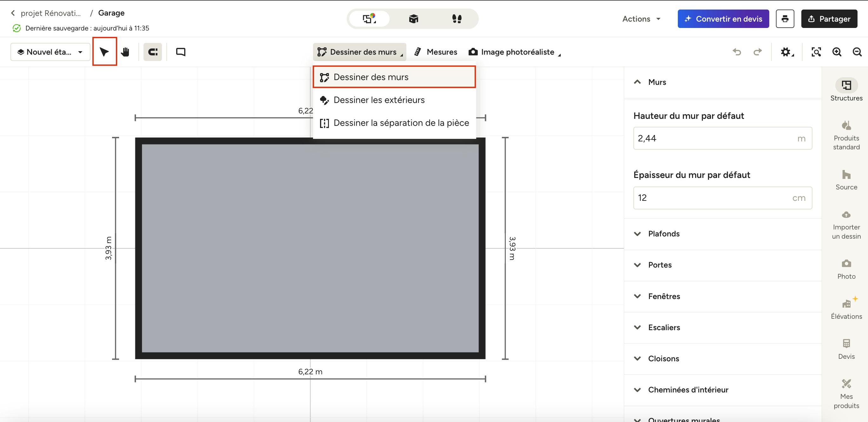Viewport: 868px width, 422px height.
Task: Open the Nouvel étage floor dropdown
Action: pyautogui.click(x=50, y=52)
